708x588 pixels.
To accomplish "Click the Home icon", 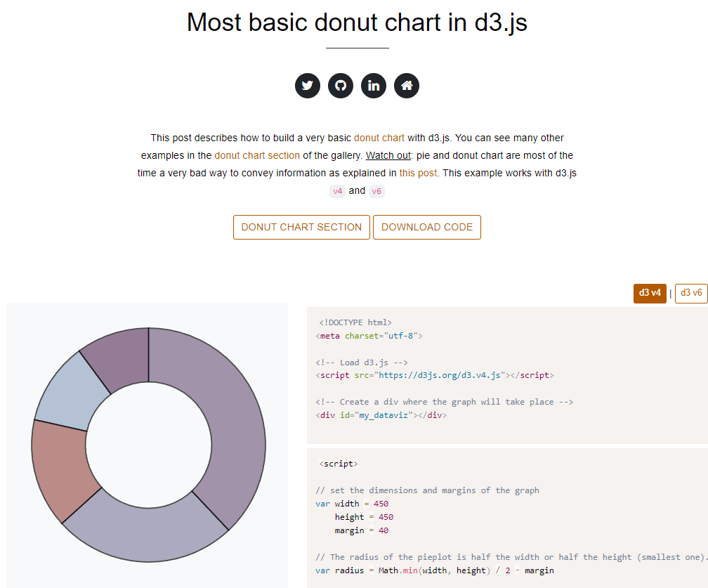I will point(406,85).
